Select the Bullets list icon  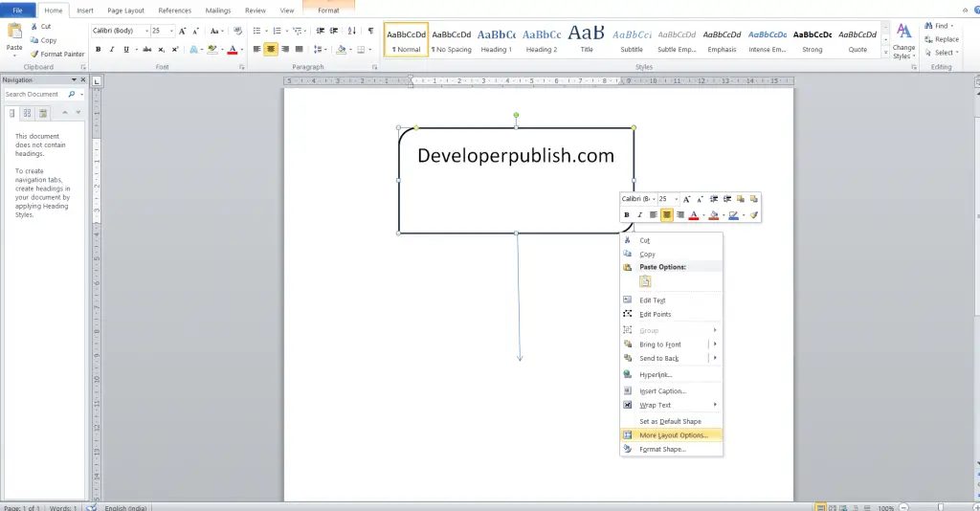256,31
